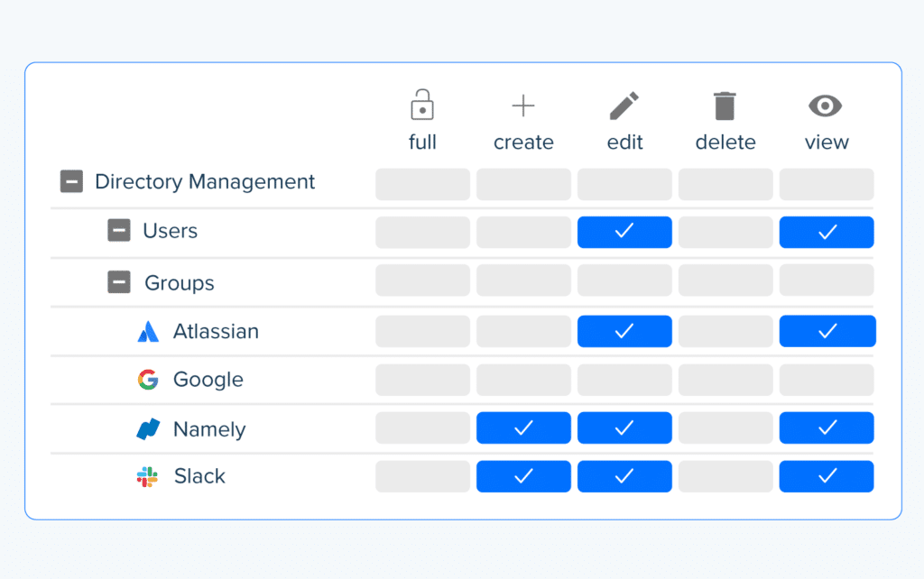Select the Groups row label
Screen dimensions: 924x579
point(180,282)
